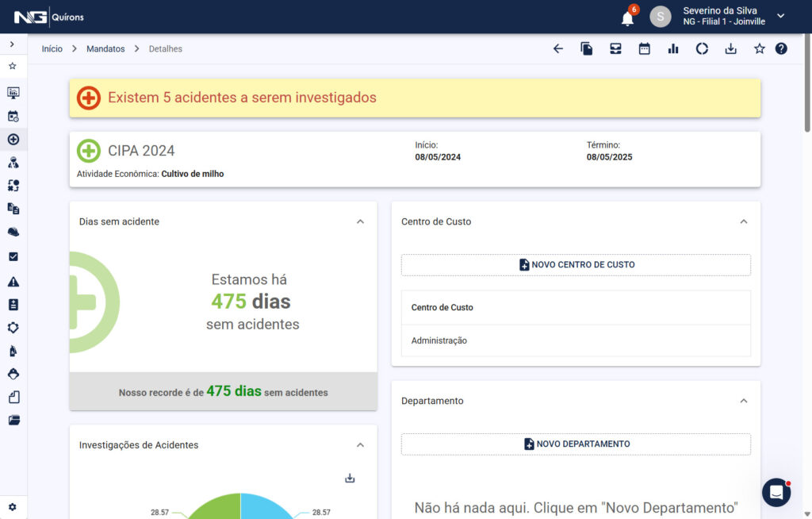Open help question mark icon
This screenshot has width=812, height=519.
coord(781,48)
